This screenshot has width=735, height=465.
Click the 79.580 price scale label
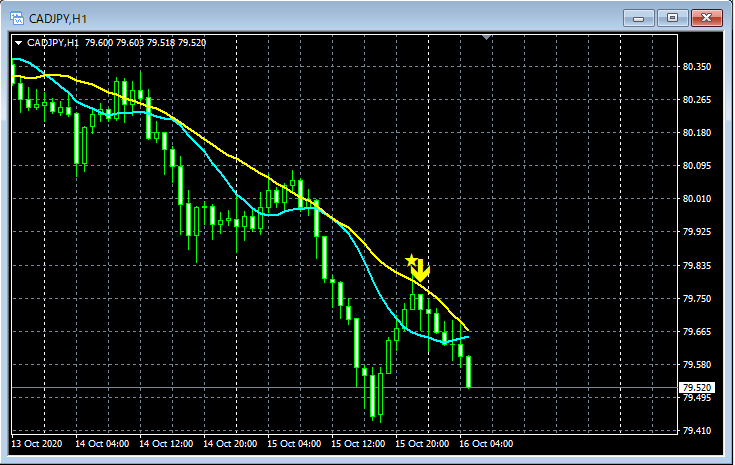tap(697, 365)
